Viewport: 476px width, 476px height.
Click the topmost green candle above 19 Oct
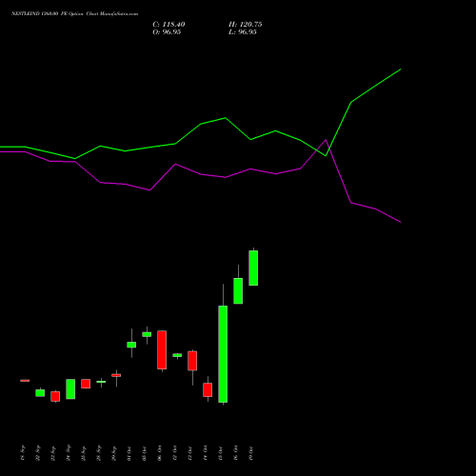(253, 268)
